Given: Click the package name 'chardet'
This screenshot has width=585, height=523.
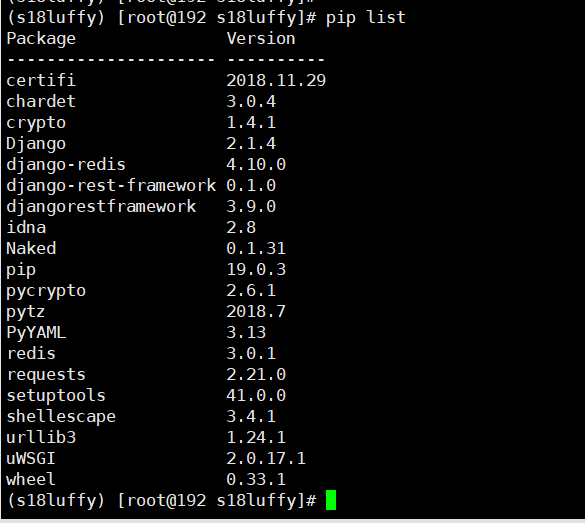Looking at the screenshot, I should coord(41,101).
